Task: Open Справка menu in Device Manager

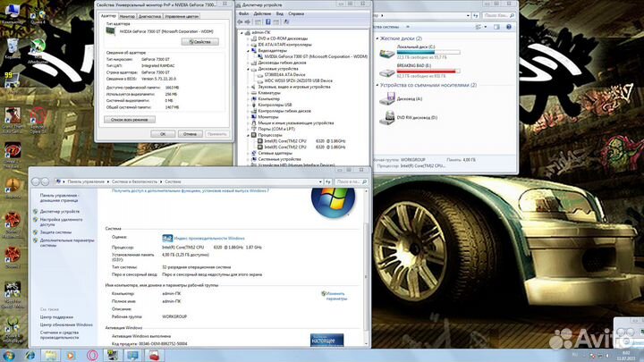Action: pos(296,13)
